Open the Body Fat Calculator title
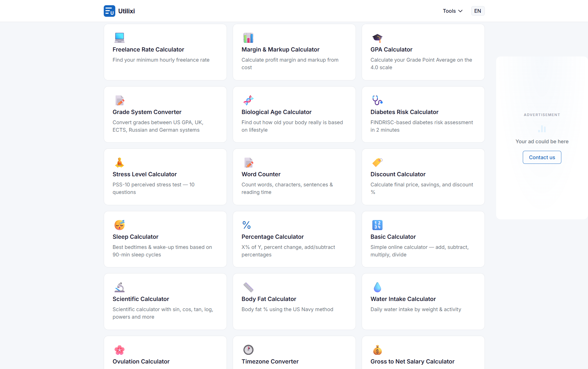 pyautogui.click(x=269, y=299)
